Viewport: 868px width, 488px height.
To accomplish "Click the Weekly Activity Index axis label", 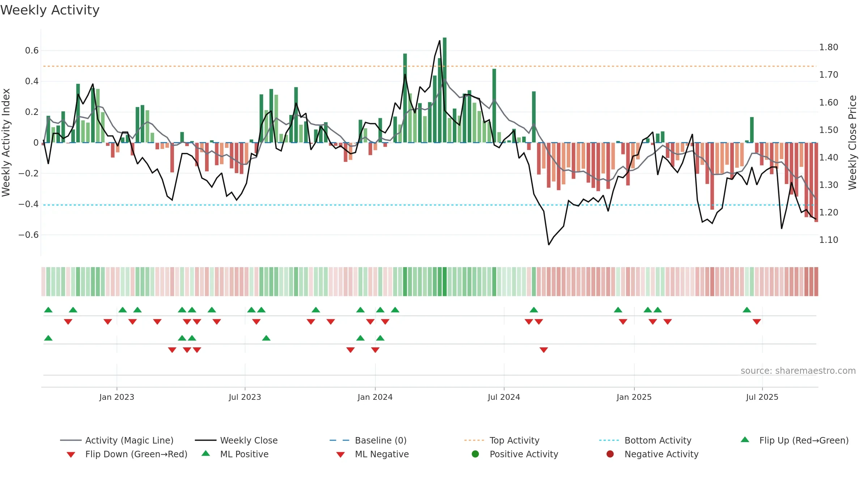I will click(x=6, y=142).
